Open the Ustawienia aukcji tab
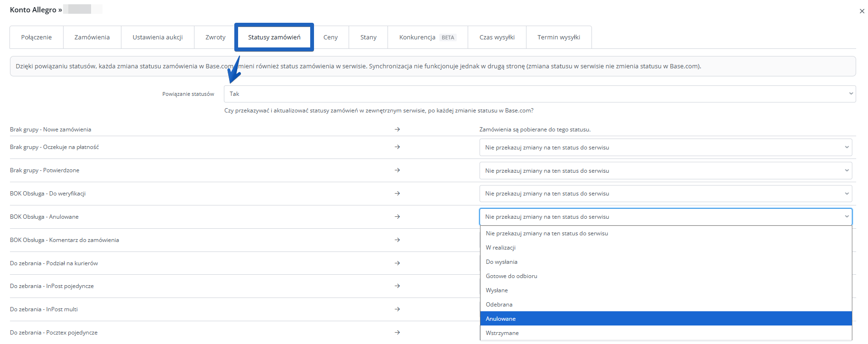Image resolution: width=868 pixels, height=344 pixels. point(157,37)
